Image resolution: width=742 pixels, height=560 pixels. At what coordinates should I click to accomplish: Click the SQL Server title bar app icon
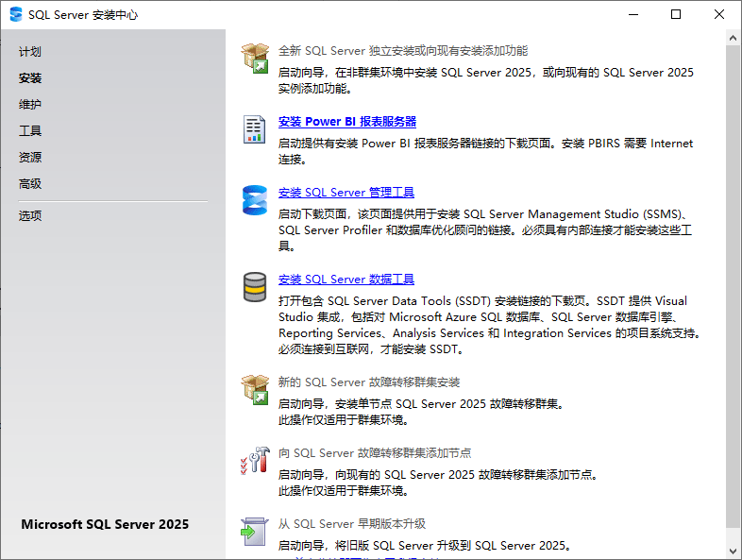[x=16, y=14]
